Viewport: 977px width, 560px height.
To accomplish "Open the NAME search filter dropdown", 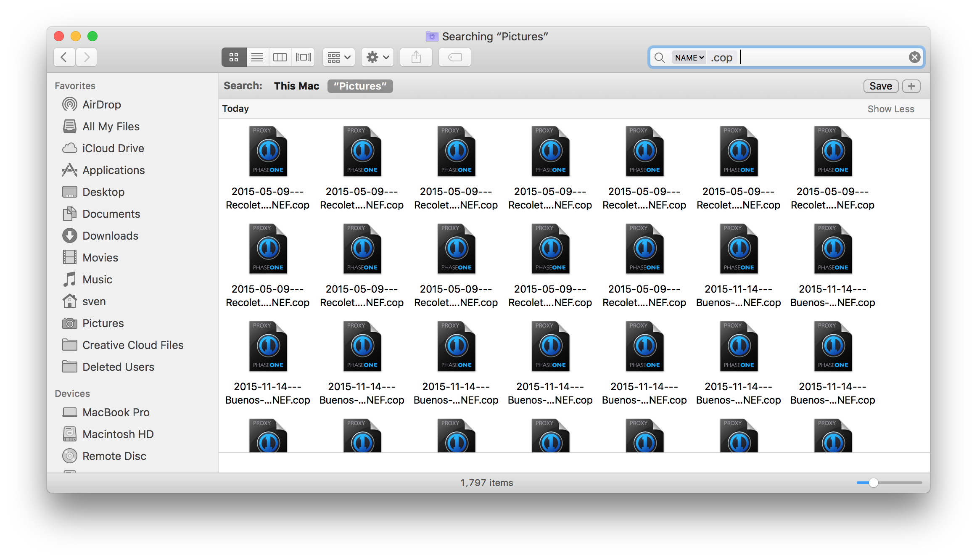I will click(689, 58).
